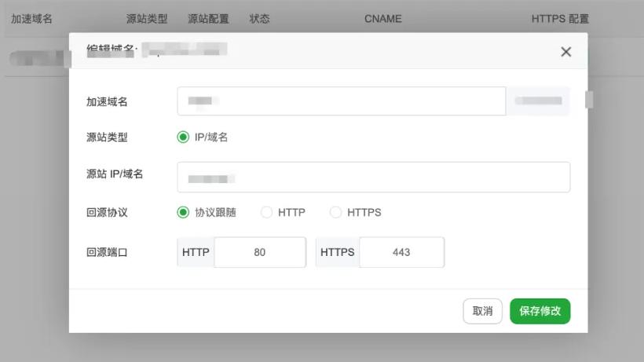The width and height of the screenshot is (644, 362).
Task: Click the 取消 button
Action: click(482, 311)
